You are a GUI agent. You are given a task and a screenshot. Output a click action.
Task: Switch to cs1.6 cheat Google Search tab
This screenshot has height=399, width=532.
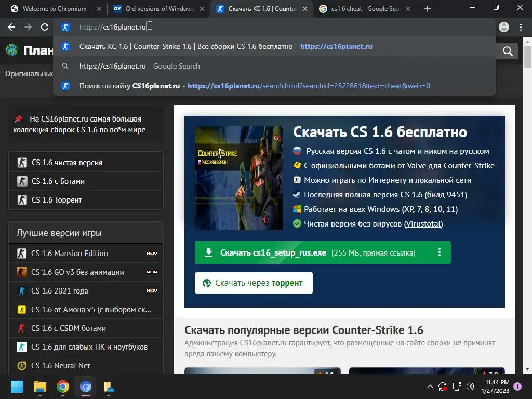[x=364, y=9]
